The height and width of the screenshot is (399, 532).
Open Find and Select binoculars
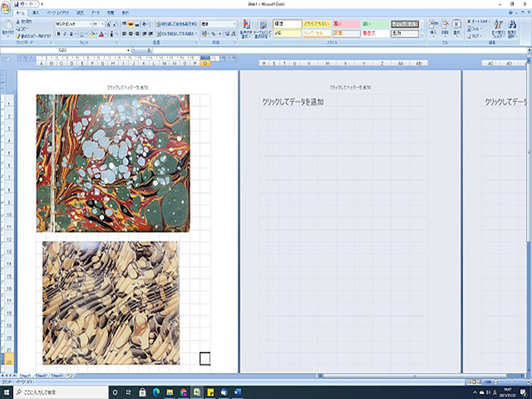[512, 28]
